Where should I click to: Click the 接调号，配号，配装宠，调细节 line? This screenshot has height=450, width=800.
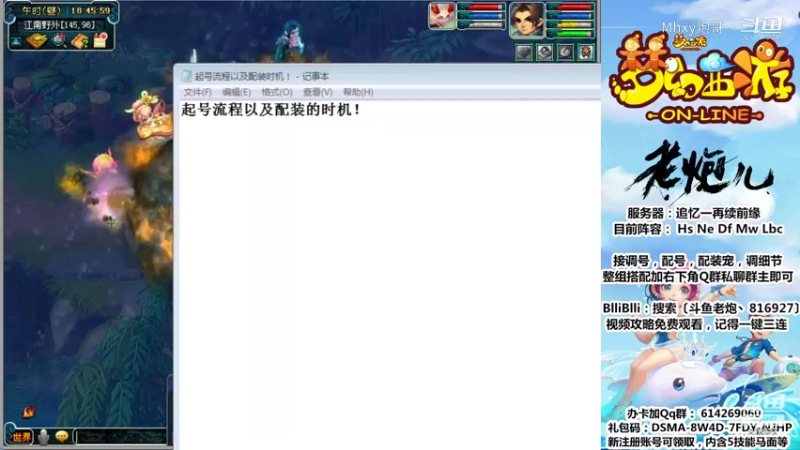click(x=697, y=261)
